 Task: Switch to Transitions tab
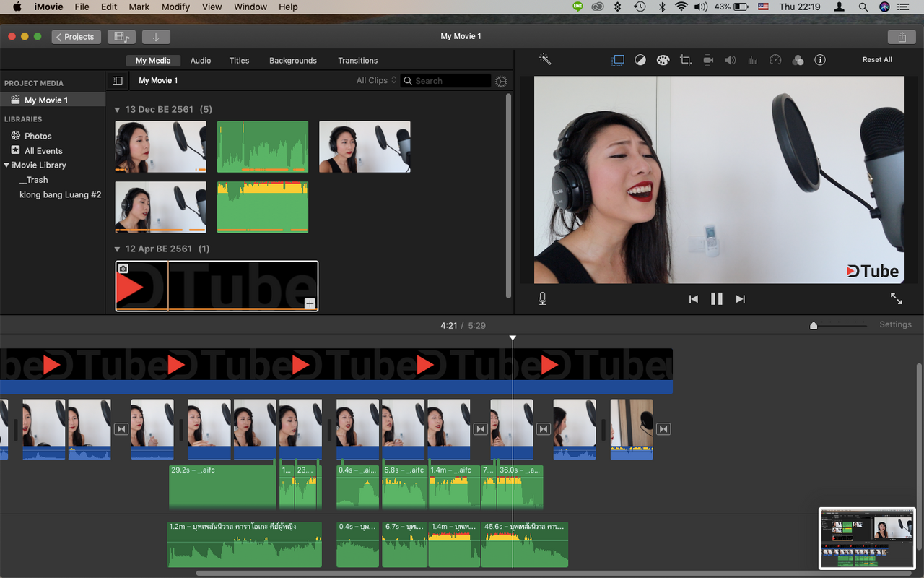[x=358, y=61]
